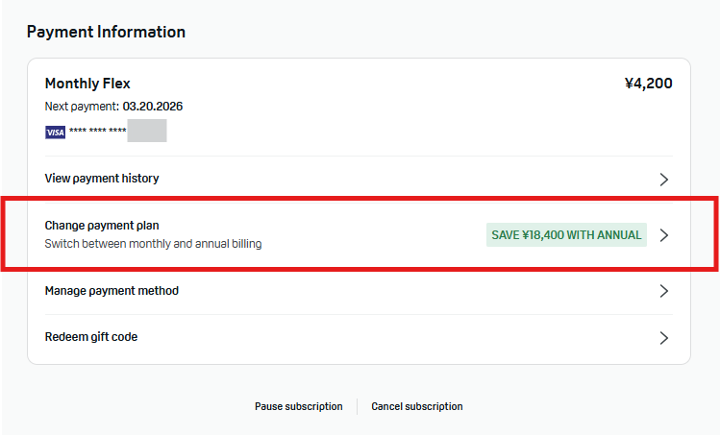Click the 'Switch between monthly and annual billing' text
720x436 pixels.
153,244
